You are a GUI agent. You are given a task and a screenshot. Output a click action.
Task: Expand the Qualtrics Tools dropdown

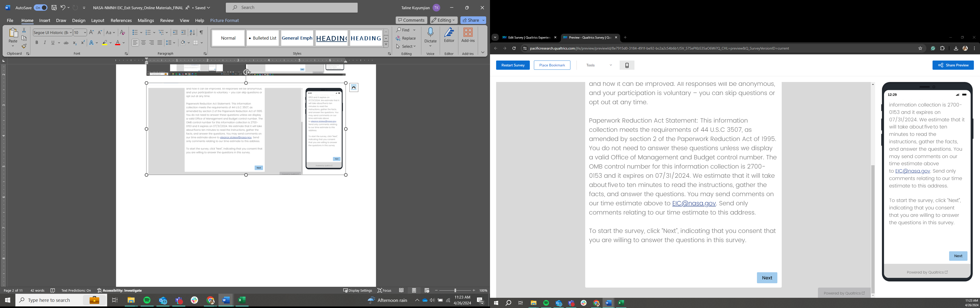point(599,65)
